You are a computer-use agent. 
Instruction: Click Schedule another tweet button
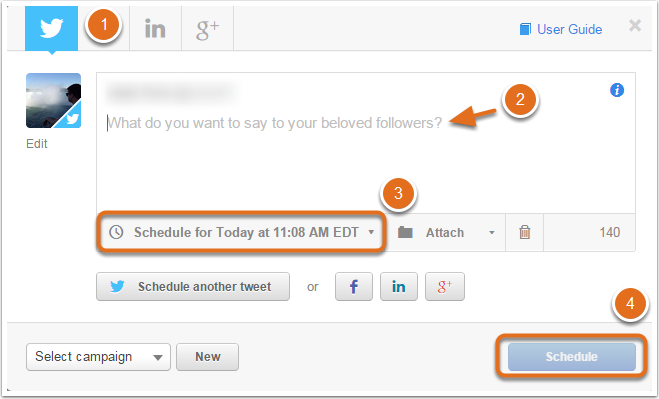coord(193,287)
